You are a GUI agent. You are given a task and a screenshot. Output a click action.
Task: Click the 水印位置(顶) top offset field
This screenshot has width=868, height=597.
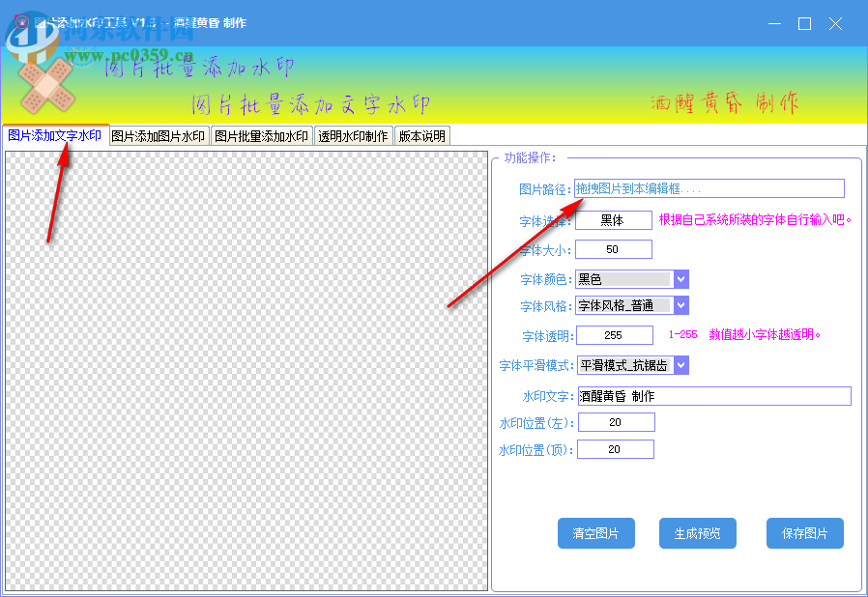point(616,448)
